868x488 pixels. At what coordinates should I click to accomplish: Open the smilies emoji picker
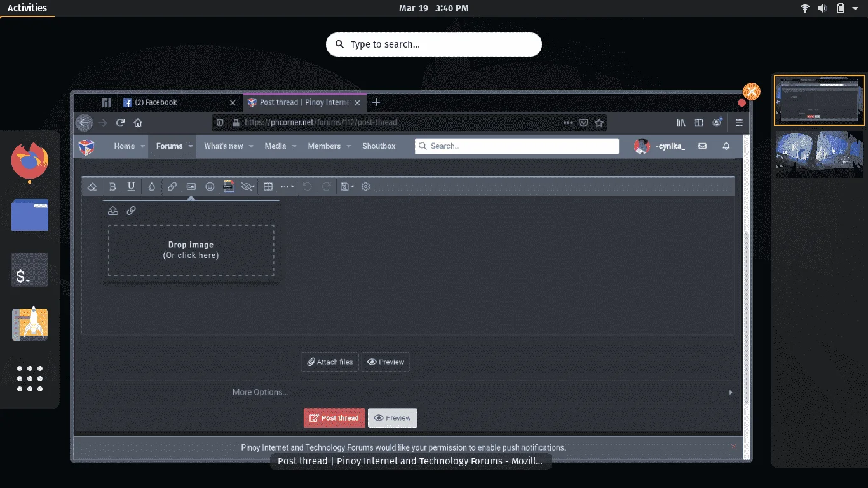tap(210, 187)
